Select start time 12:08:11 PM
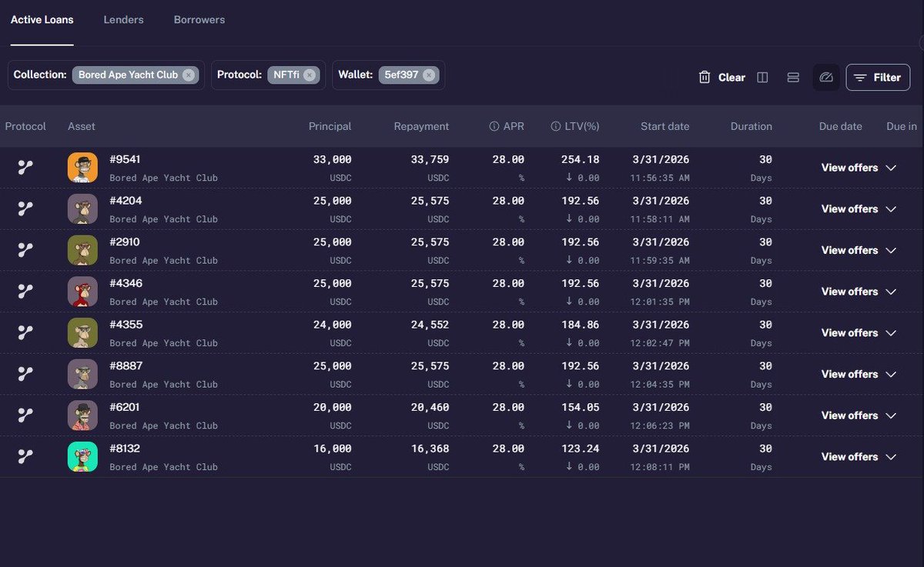This screenshot has height=567, width=924. (x=660, y=467)
